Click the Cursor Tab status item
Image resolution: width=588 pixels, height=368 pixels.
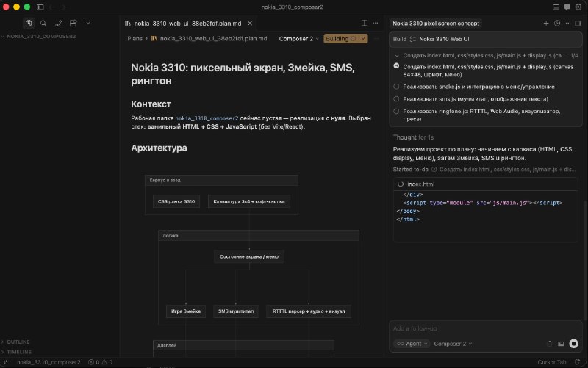coord(552,362)
